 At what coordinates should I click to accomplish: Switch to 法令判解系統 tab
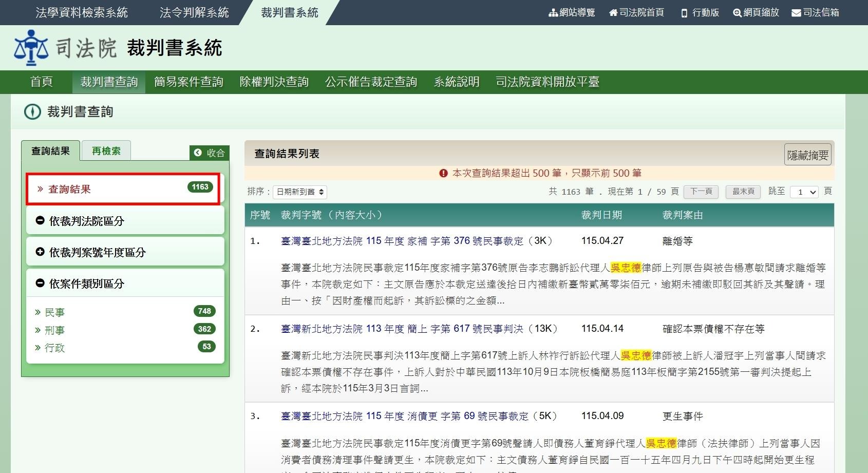click(x=194, y=12)
